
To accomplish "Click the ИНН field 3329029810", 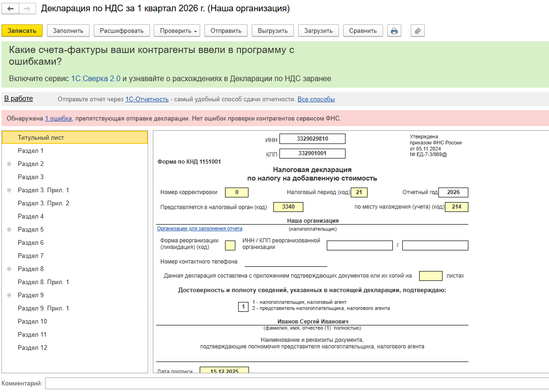I will [312, 139].
